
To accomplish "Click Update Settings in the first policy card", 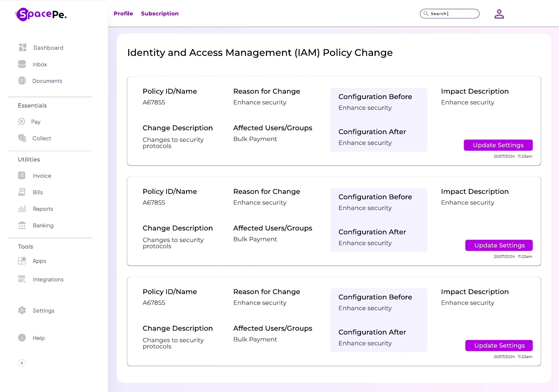I will coord(498,145).
